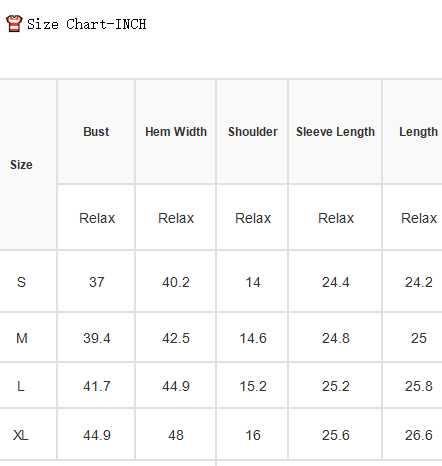The height and width of the screenshot is (466, 442).
Task: Select the Sleeve Length column header
Action: click(x=335, y=132)
